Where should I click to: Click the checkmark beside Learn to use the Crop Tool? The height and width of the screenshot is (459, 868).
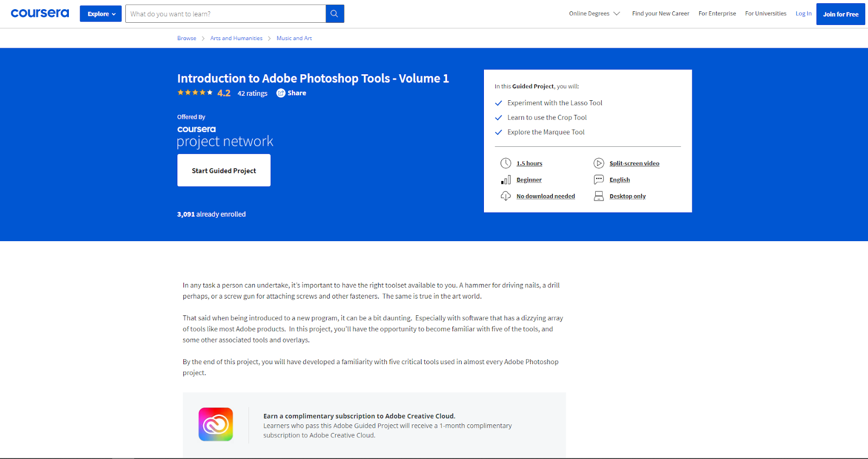[499, 118]
